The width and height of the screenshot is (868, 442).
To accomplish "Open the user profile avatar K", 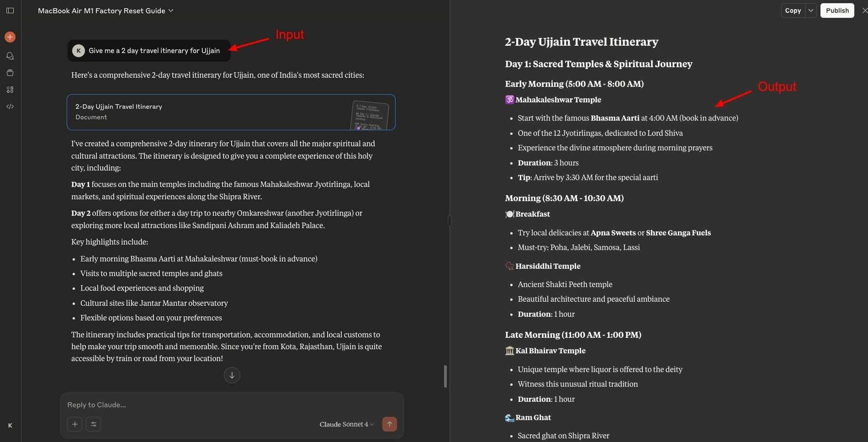I will 10,426.
